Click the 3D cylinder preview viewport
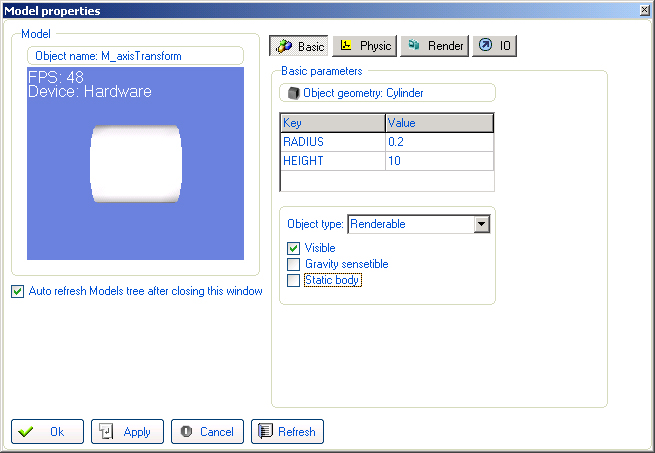The width and height of the screenshot is (655, 453). coord(135,164)
